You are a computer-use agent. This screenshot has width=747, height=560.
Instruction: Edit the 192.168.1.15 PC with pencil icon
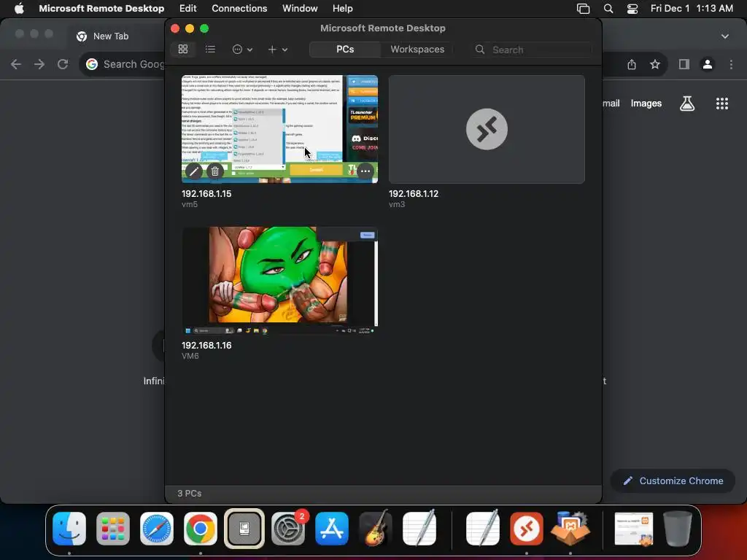pyautogui.click(x=193, y=171)
